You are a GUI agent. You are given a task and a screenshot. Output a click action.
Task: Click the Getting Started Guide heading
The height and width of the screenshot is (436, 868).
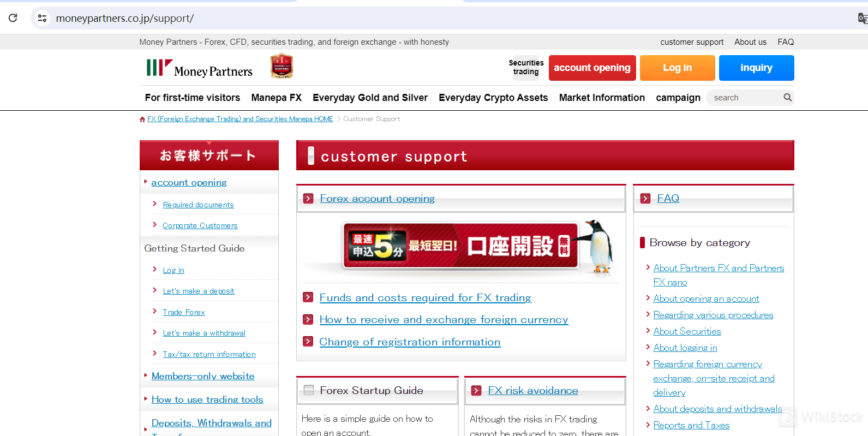194,248
